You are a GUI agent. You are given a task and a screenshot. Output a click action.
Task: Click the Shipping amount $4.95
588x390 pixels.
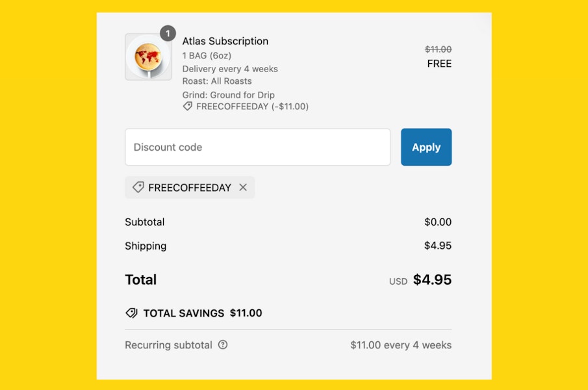(437, 246)
